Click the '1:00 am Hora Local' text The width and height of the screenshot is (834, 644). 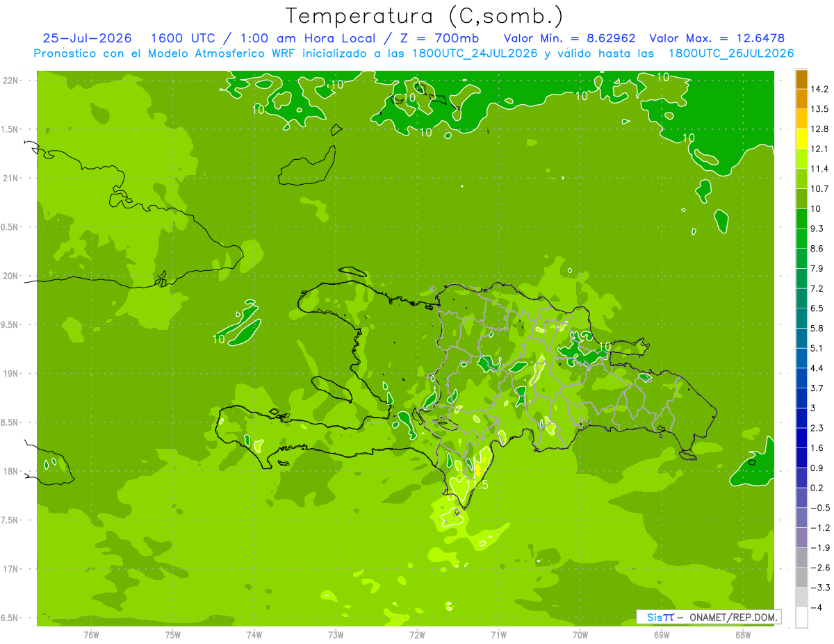click(x=309, y=38)
